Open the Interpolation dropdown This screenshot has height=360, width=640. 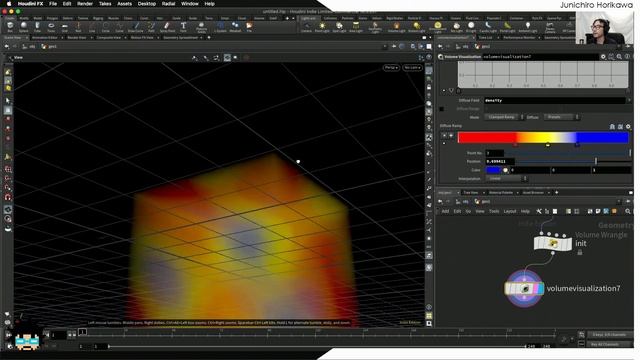[506, 179]
